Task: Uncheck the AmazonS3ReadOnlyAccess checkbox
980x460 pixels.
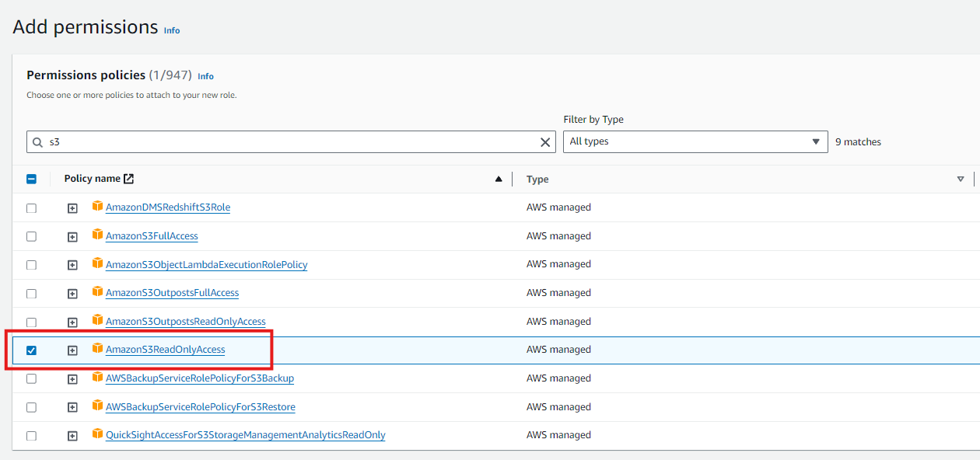Action: click(x=31, y=350)
